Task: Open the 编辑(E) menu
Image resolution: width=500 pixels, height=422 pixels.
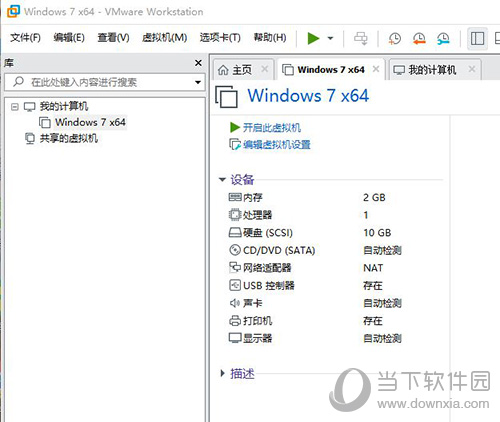Action: (69, 38)
